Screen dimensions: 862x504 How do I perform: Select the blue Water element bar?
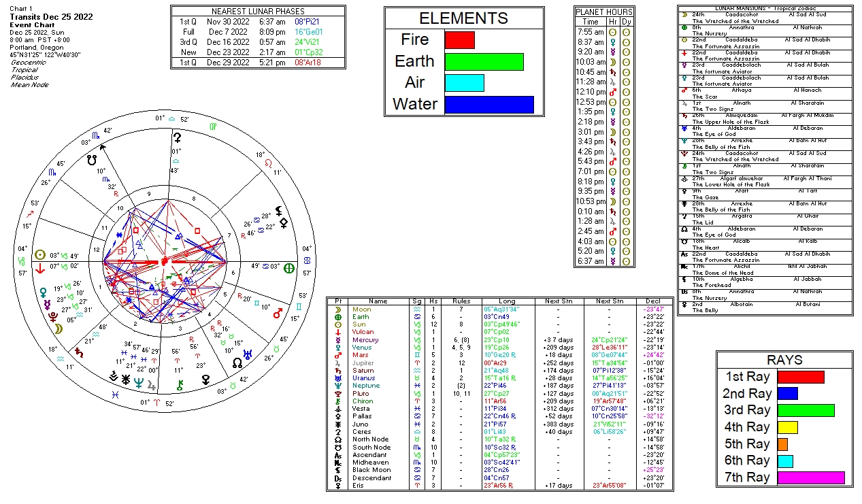pos(489,105)
